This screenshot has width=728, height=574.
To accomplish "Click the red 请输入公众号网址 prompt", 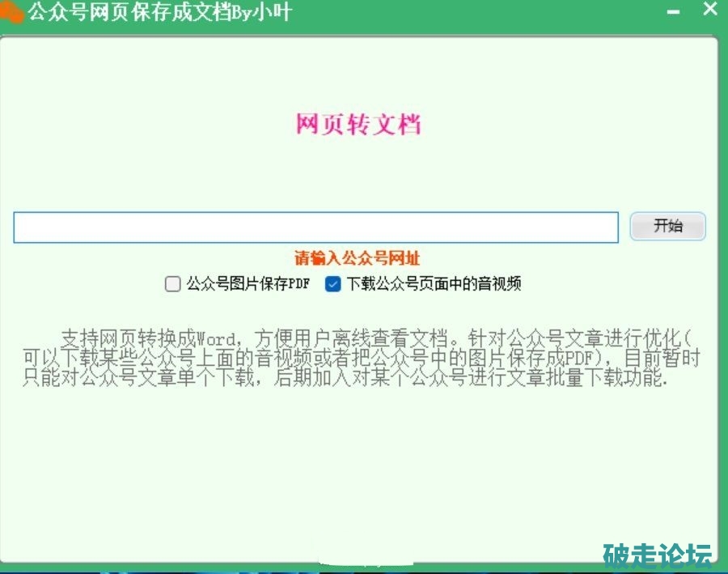I will pos(357,258).
